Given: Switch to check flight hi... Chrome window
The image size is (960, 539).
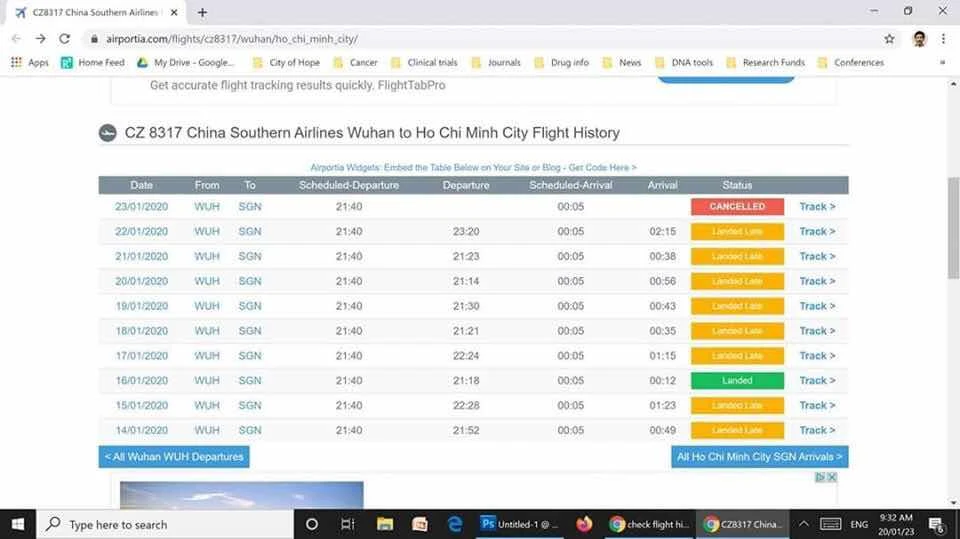Looking at the screenshot, I should click(650, 524).
